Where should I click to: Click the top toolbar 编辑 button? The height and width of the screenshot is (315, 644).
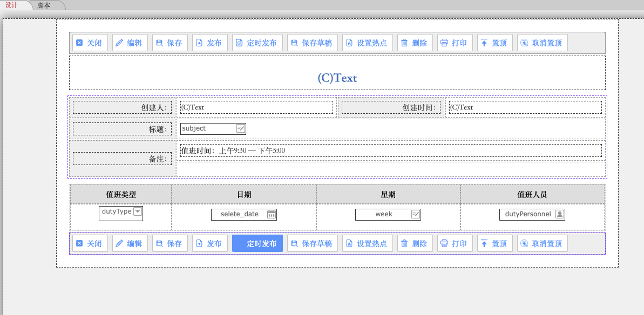pos(130,43)
